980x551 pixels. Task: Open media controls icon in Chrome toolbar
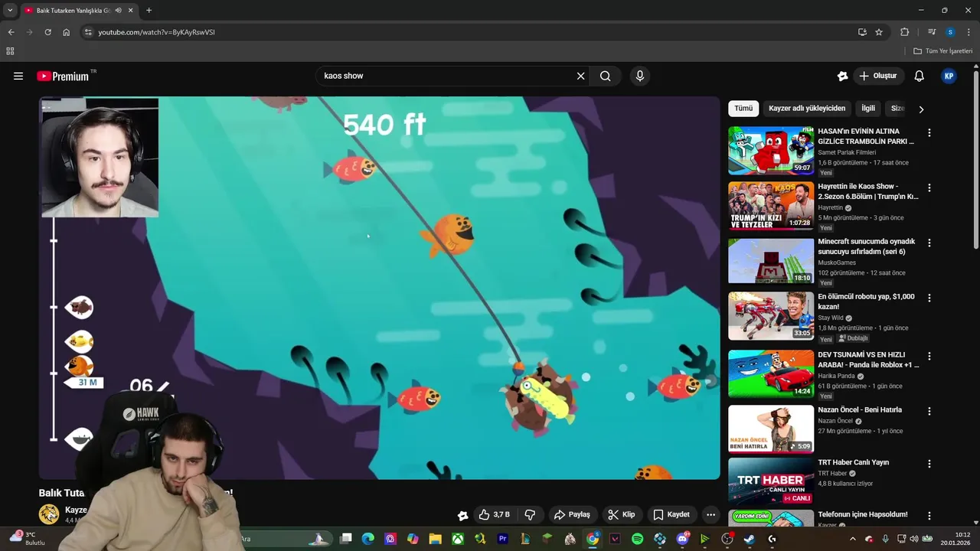click(932, 32)
